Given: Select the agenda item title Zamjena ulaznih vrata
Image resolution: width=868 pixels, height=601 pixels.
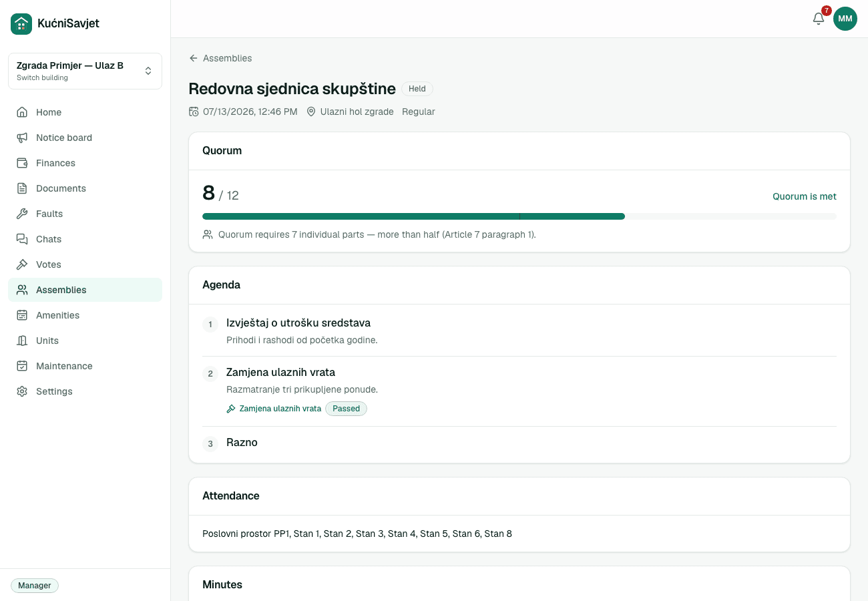Looking at the screenshot, I should click(x=280, y=373).
